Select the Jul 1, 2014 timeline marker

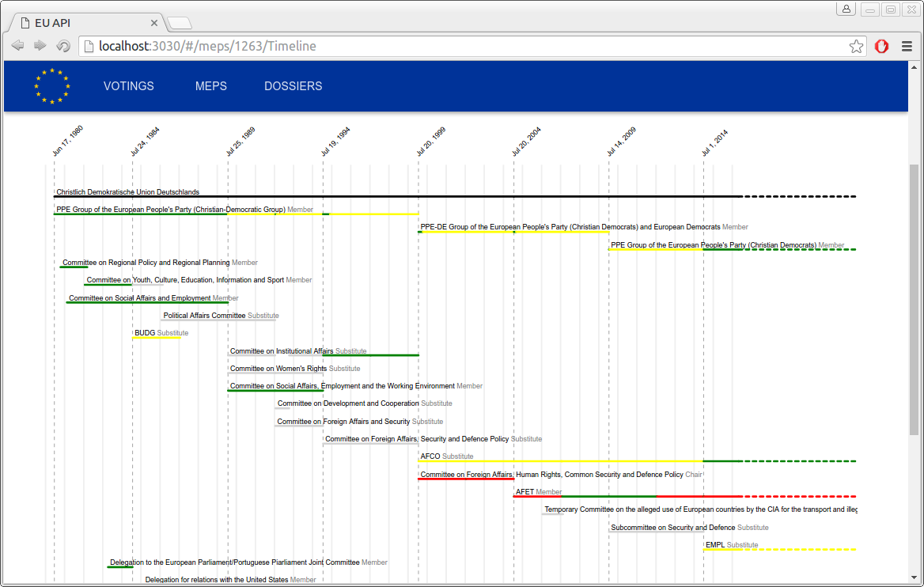coord(714,142)
